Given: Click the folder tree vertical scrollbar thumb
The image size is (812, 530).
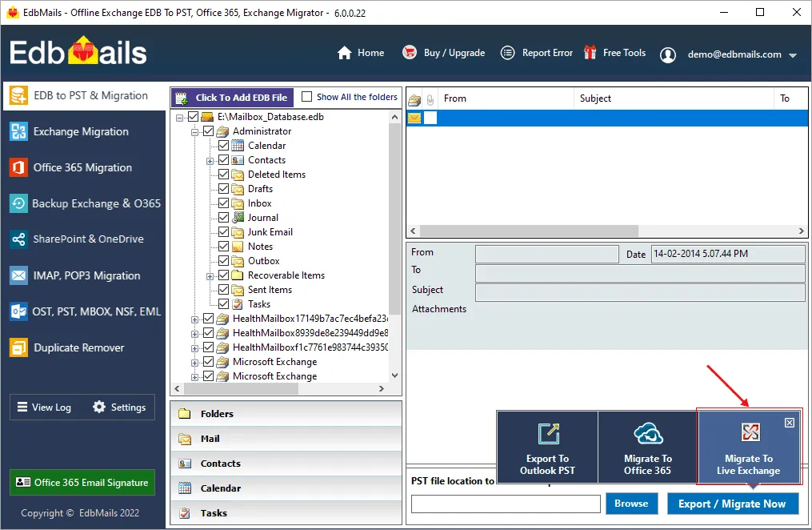Looking at the screenshot, I should pyautogui.click(x=394, y=219).
